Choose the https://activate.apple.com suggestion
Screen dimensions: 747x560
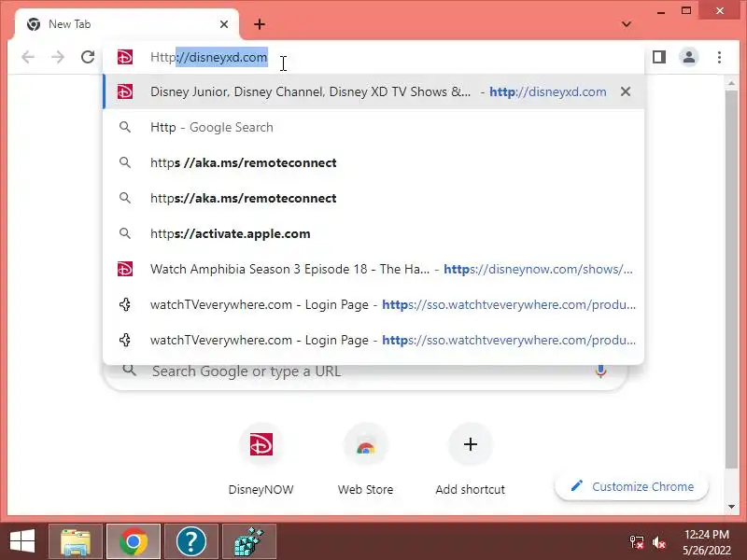[373, 233]
